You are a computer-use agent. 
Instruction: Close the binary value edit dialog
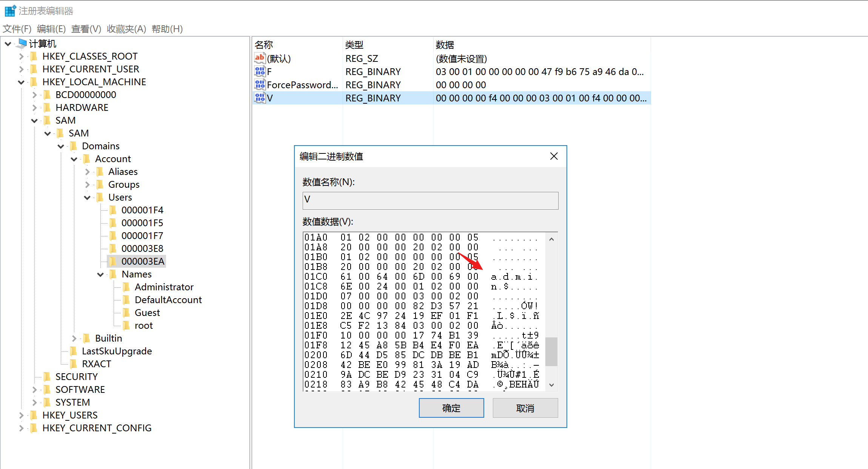[554, 156]
